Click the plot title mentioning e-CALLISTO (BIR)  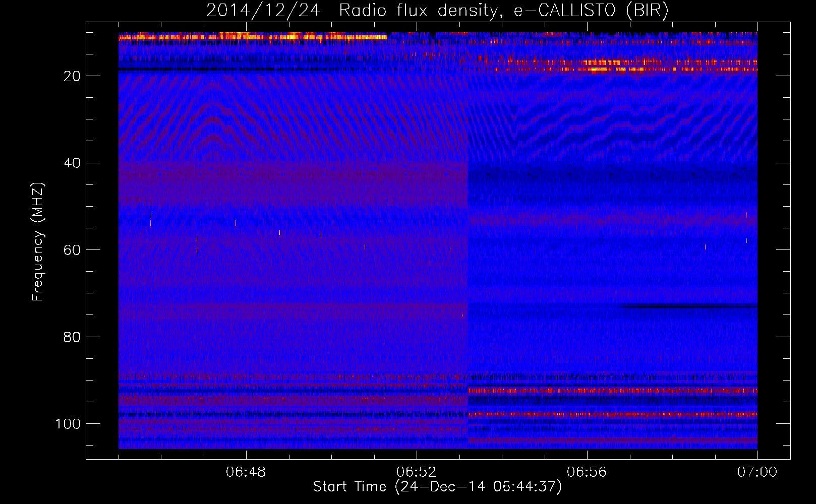[437, 11]
